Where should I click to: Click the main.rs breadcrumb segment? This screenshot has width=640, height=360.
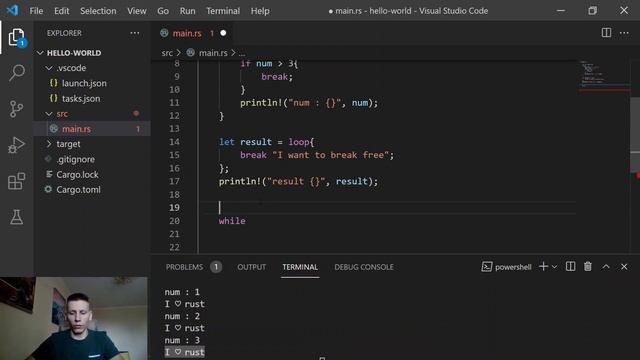[213, 53]
